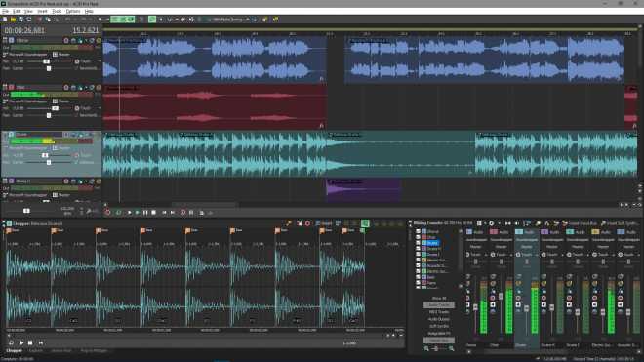Click the green Play button in main transport
The height and width of the screenshot is (362, 644).
pos(138,213)
